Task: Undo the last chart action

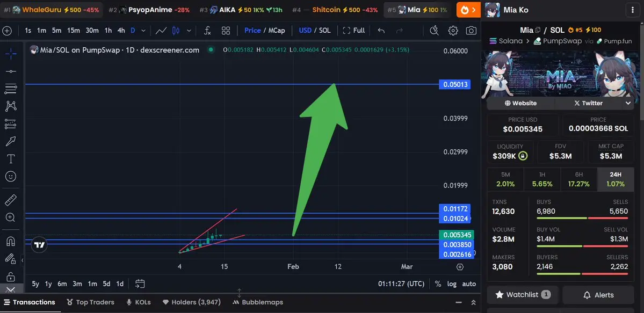Action: coord(381,31)
